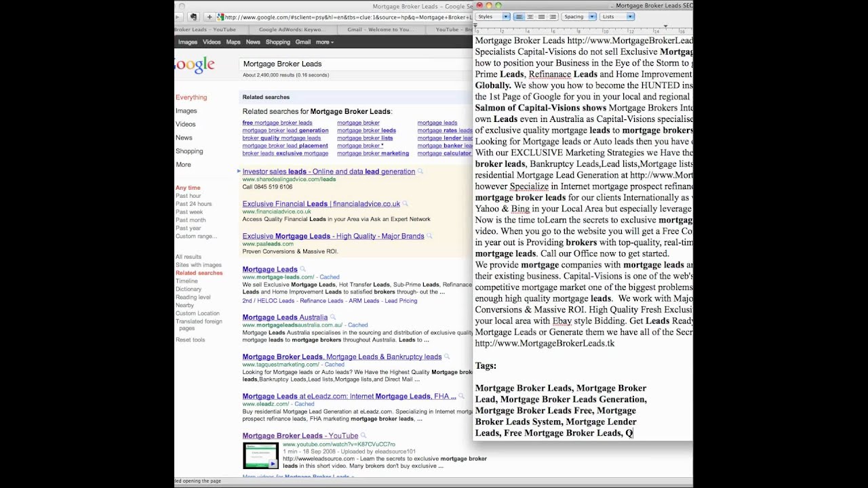
Task: Select News filter in left sidebar
Action: [x=184, y=138]
